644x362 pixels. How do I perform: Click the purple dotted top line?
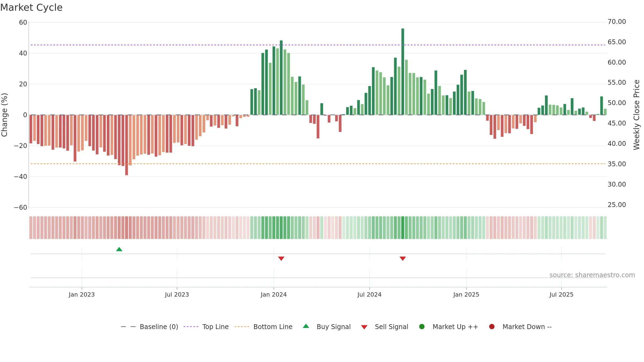pos(318,45)
